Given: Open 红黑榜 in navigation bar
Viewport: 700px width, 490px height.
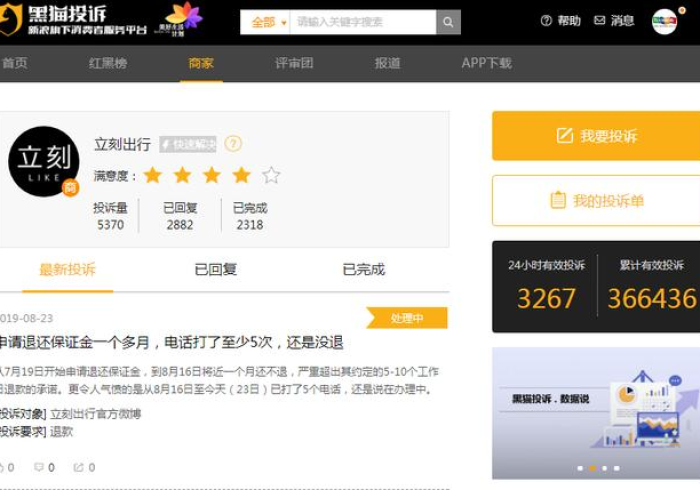Looking at the screenshot, I should pyautogui.click(x=108, y=63).
